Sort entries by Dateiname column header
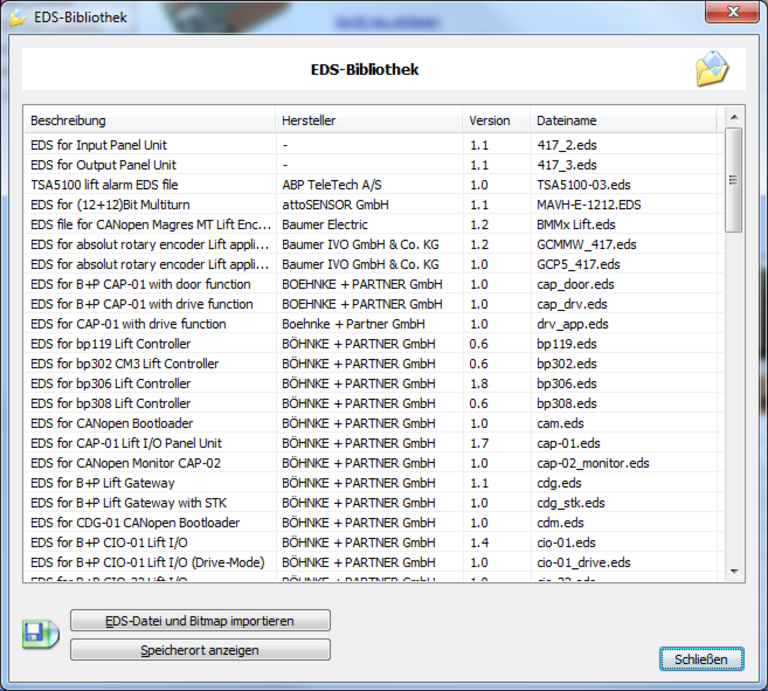 pyautogui.click(x=622, y=120)
